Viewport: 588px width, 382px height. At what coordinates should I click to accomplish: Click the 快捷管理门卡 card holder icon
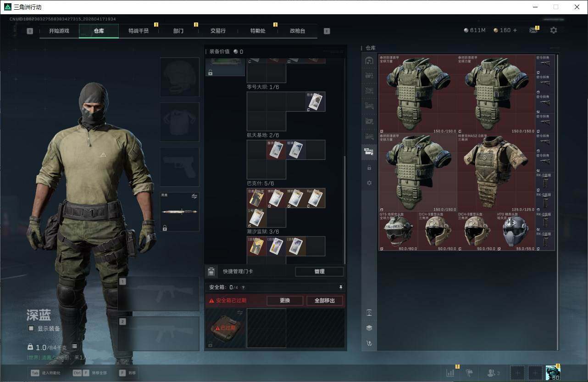(x=211, y=271)
